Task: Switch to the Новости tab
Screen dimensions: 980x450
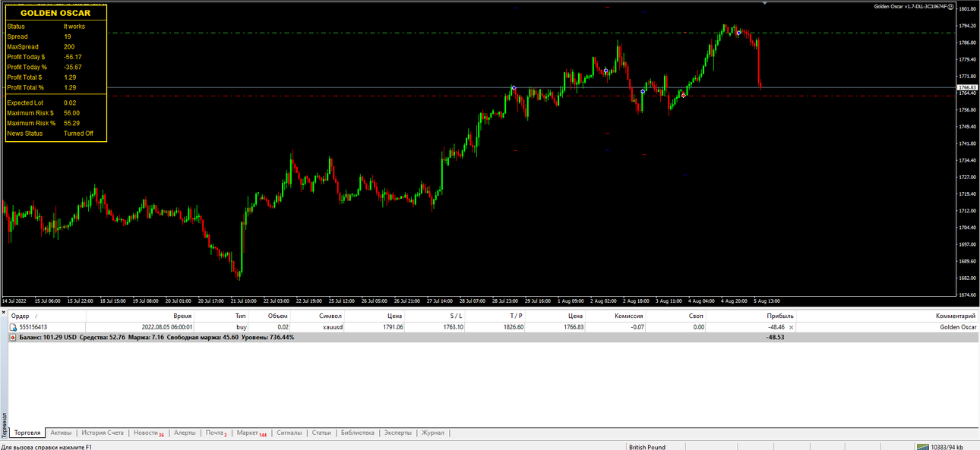Action: tap(148, 433)
